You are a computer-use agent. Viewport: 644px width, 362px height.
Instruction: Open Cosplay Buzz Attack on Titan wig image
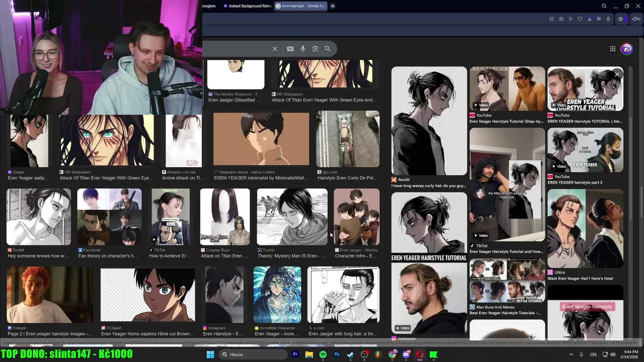click(x=225, y=217)
